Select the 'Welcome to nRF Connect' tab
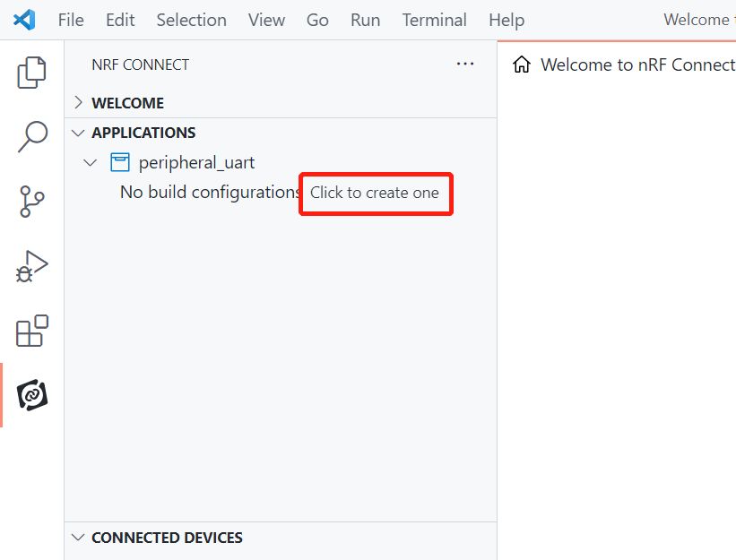Viewport: 736px width, 560px height. [636, 65]
